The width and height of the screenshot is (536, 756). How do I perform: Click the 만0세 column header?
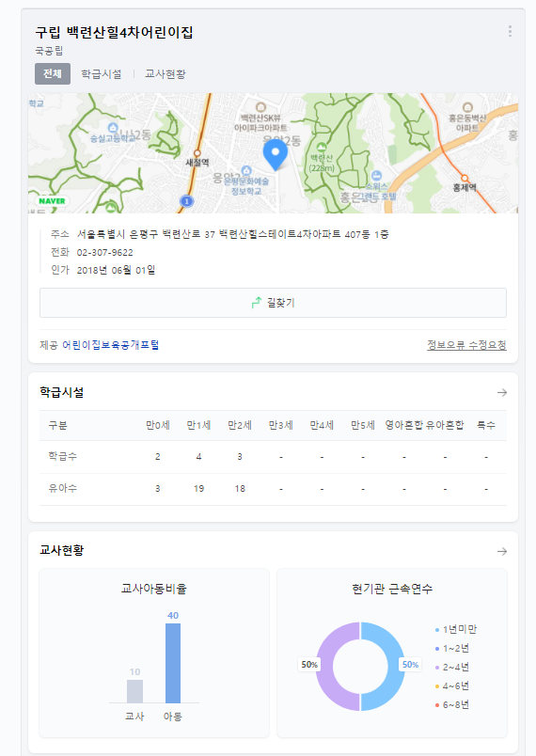[158, 425]
